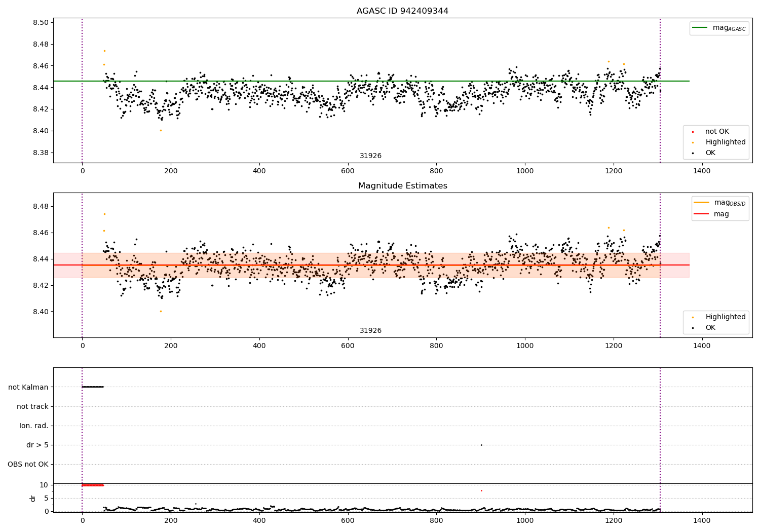Click the red line sample for "mag" legend entry
This screenshot has height=532, width=760.
[x=702, y=214]
